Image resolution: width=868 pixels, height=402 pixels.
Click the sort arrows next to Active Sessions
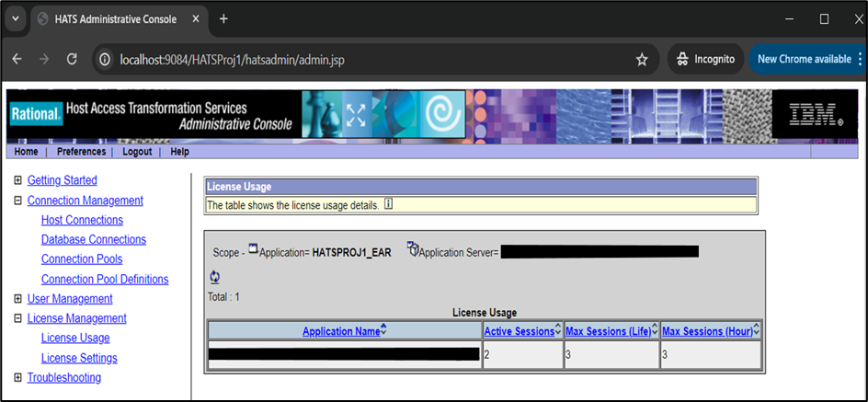tap(558, 331)
